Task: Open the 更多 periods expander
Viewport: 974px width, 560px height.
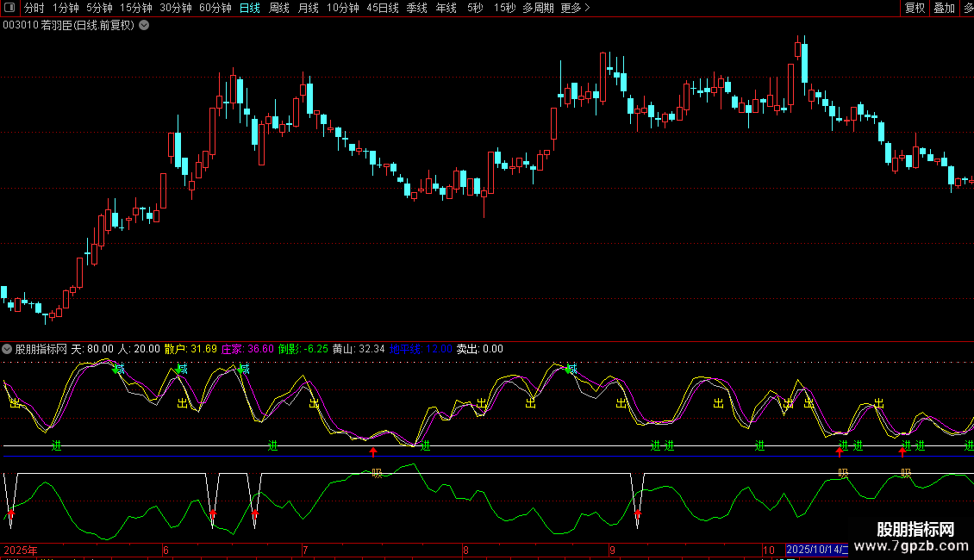Action: point(575,9)
